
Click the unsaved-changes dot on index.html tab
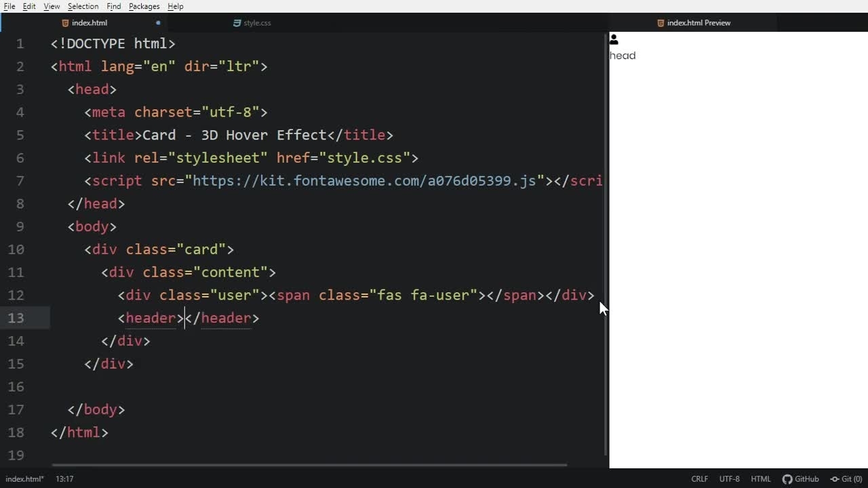[x=158, y=23]
